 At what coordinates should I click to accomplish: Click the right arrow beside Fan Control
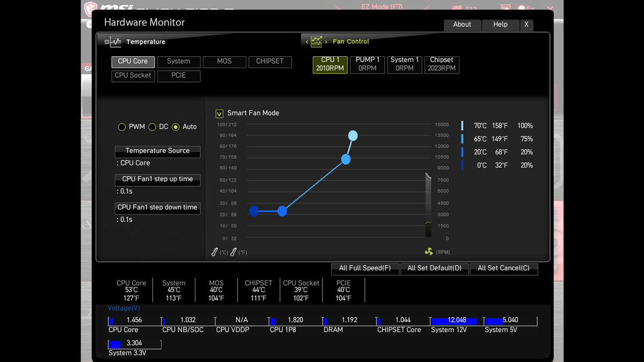point(326,42)
